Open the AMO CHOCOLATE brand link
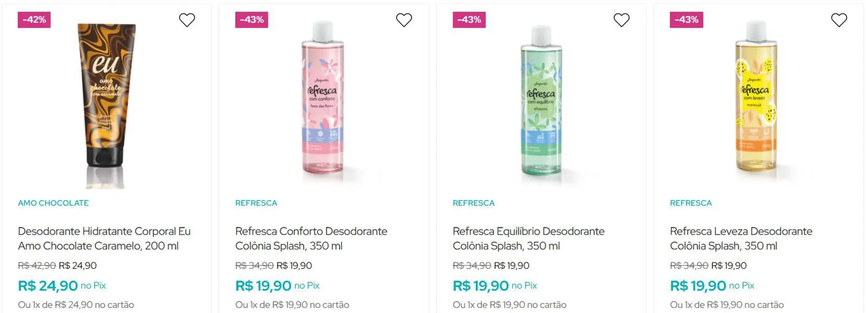The height and width of the screenshot is (313, 868). [x=53, y=203]
